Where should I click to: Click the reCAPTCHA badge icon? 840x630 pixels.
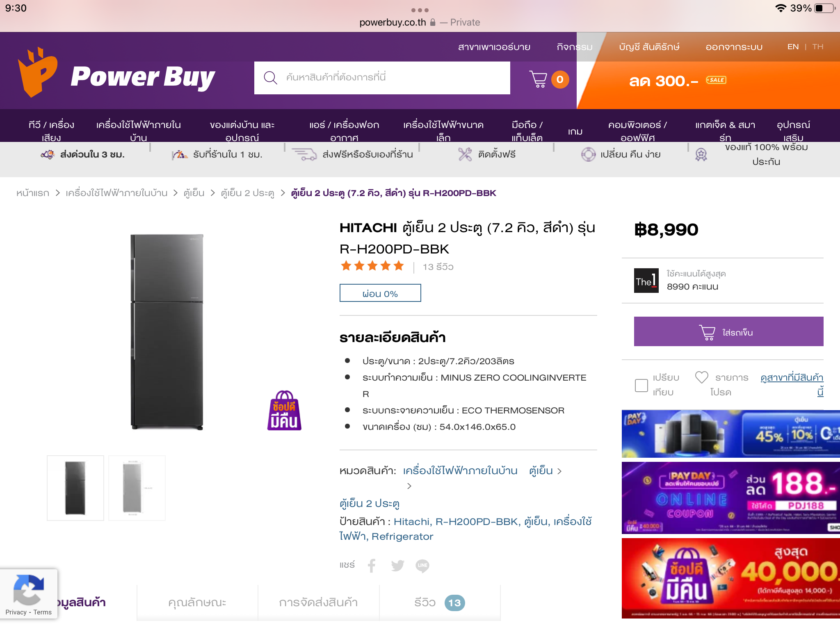pos(28,589)
